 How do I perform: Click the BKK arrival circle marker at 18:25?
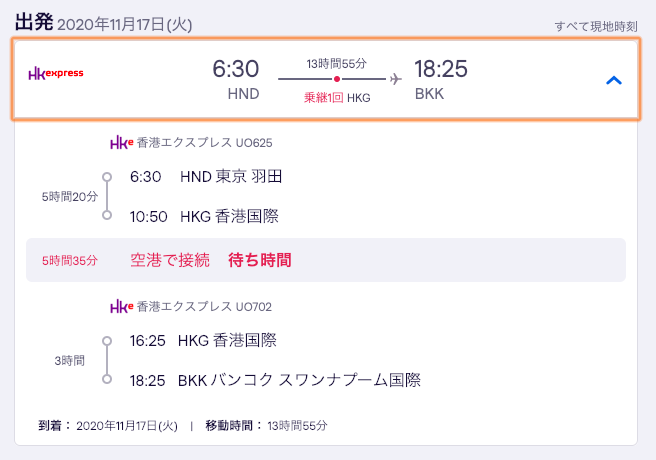point(107,379)
